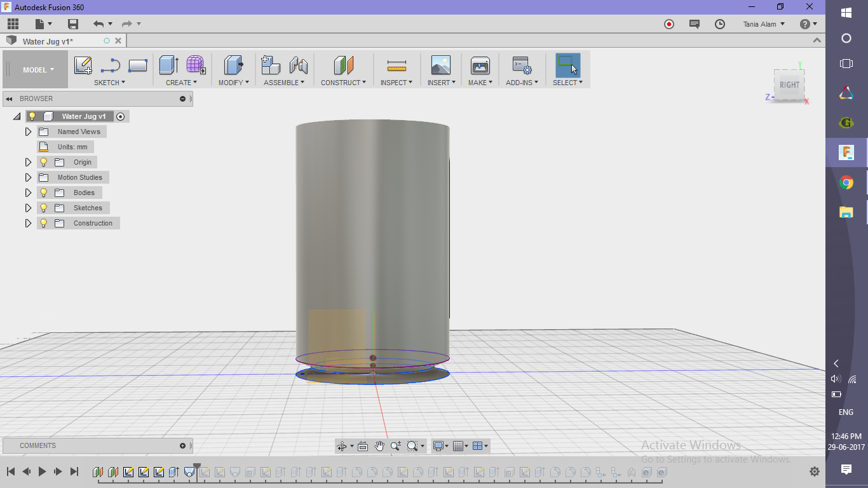Open the CONSTRUCT menu
868x488 pixels.
pyautogui.click(x=343, y=83)
